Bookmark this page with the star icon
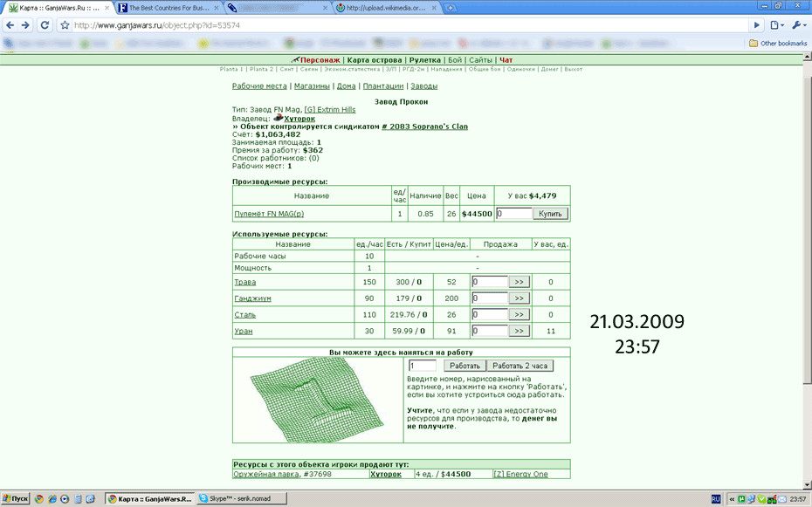This screenshot has width=812, height=507. click(65, 25)
